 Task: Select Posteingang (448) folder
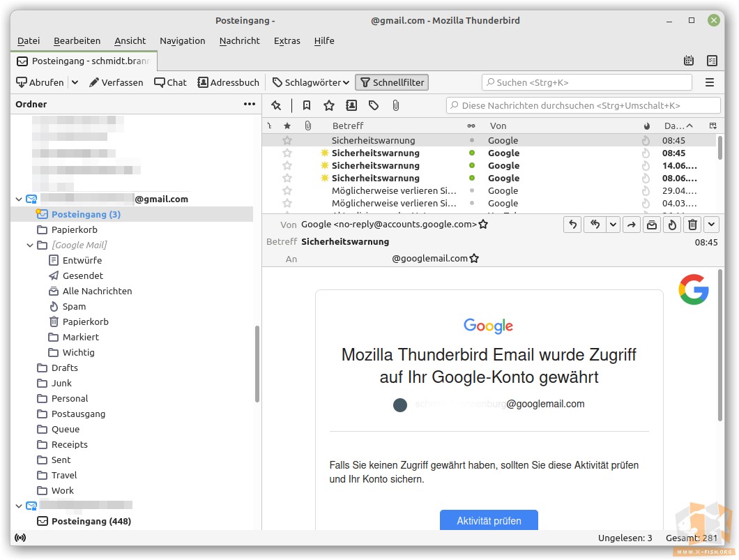coord(84,522)
